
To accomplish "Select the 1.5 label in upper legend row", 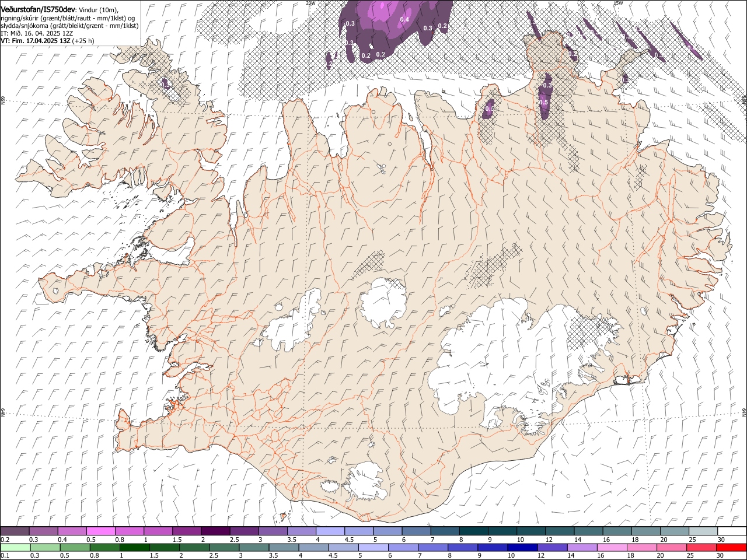I will tap(177, 540).
